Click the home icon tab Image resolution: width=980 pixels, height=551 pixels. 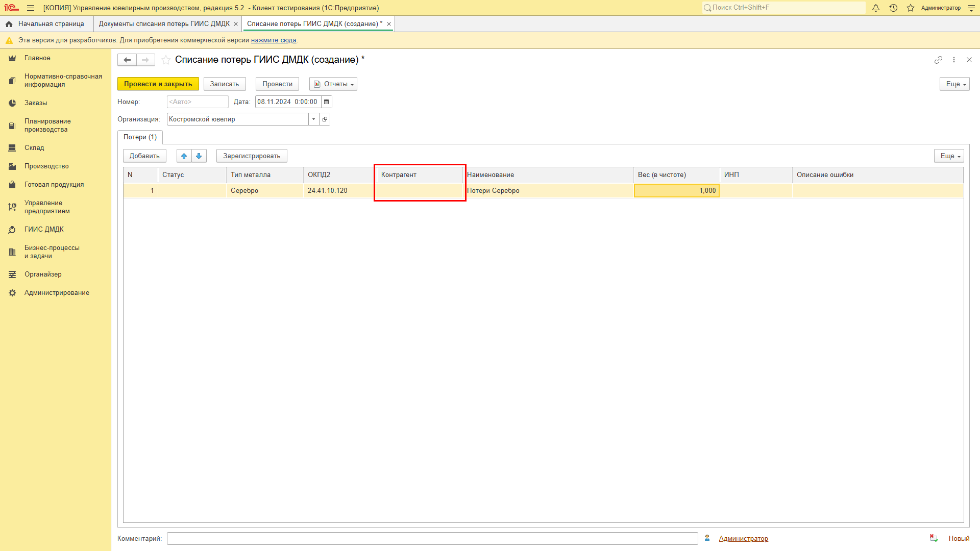pos(9,24)
